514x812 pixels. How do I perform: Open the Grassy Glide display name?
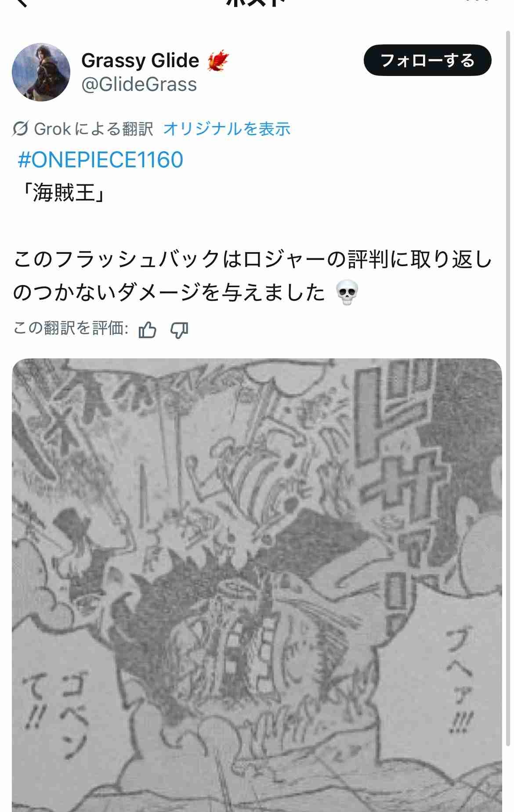(x=140, y=61)
